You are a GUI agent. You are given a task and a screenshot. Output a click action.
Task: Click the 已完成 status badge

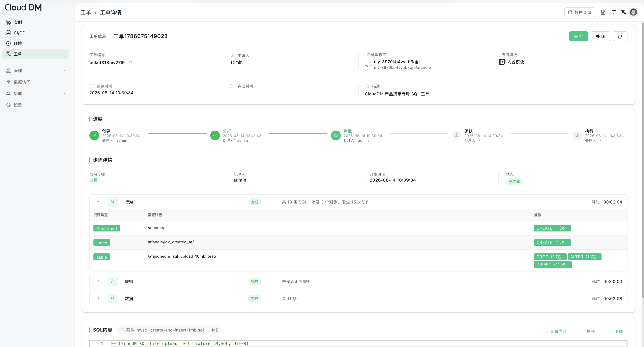[x=514, y=182]
